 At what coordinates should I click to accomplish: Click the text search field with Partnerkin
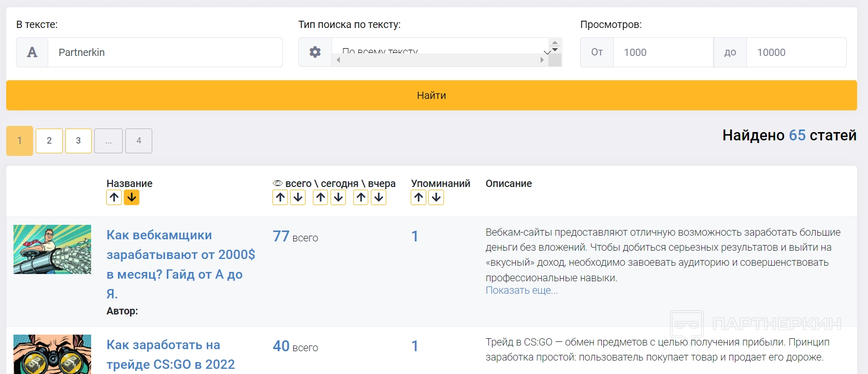pyautogui.click(x=165, y=52)
